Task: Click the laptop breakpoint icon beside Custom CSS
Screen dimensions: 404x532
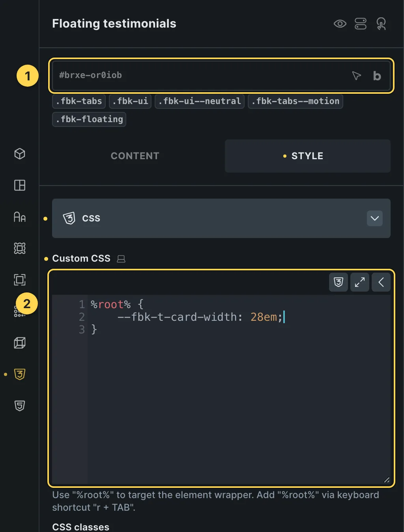Action: click(122, 259)
